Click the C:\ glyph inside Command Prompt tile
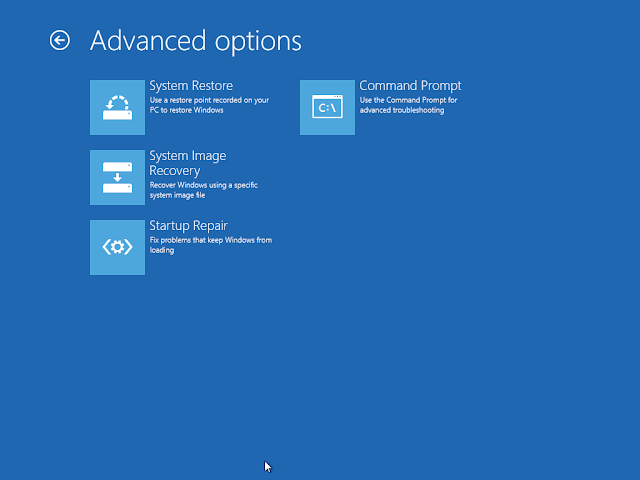 click(327, 107)
